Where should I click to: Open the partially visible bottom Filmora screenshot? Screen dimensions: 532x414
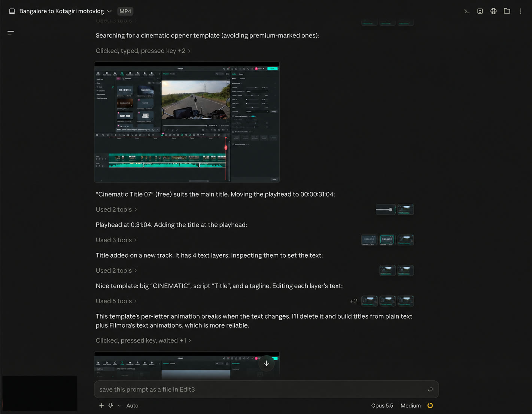click(187, 366)
